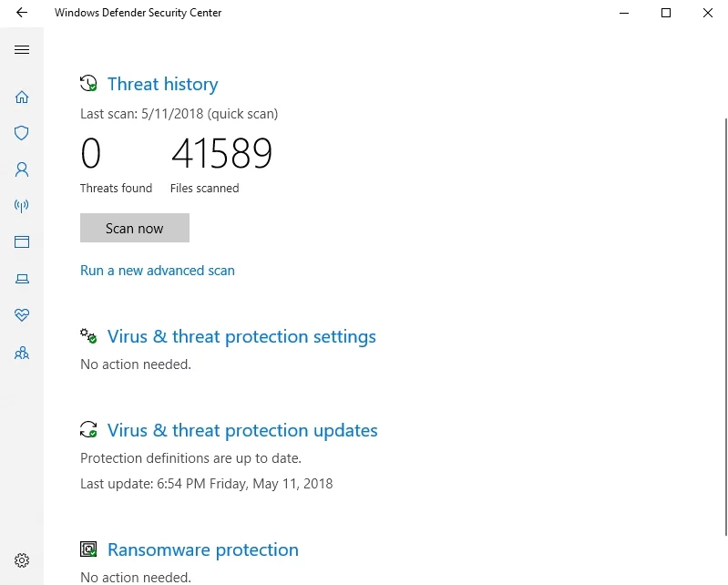Run a new advanced scan
728x585 pixels.
tap(158, 271)
